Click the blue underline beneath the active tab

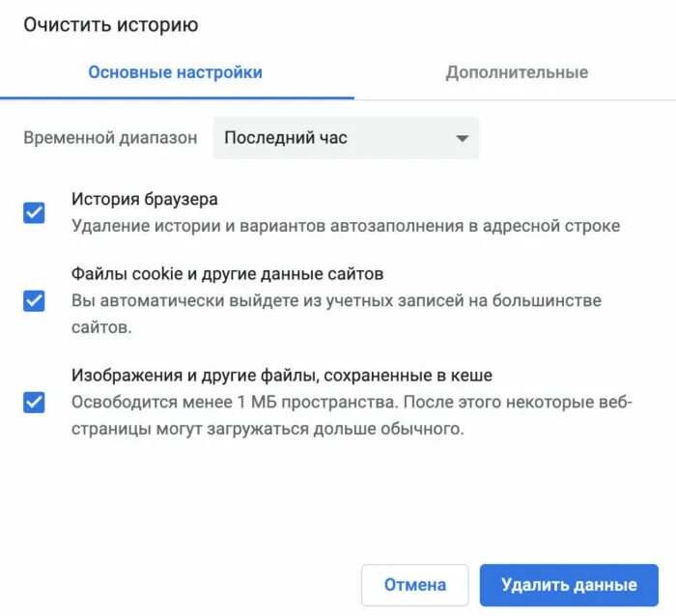click(177, 98)
